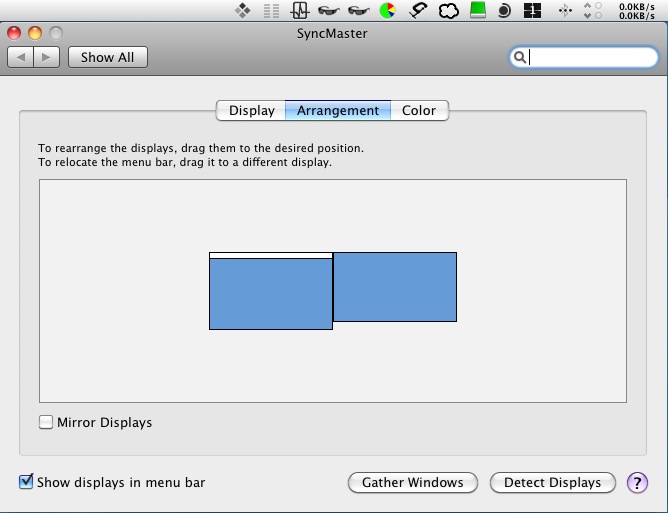The height and width of the screenshot is (513, 668).
Task: Click the diamond-shaped menu bar icon
Action: click(242, 11)
